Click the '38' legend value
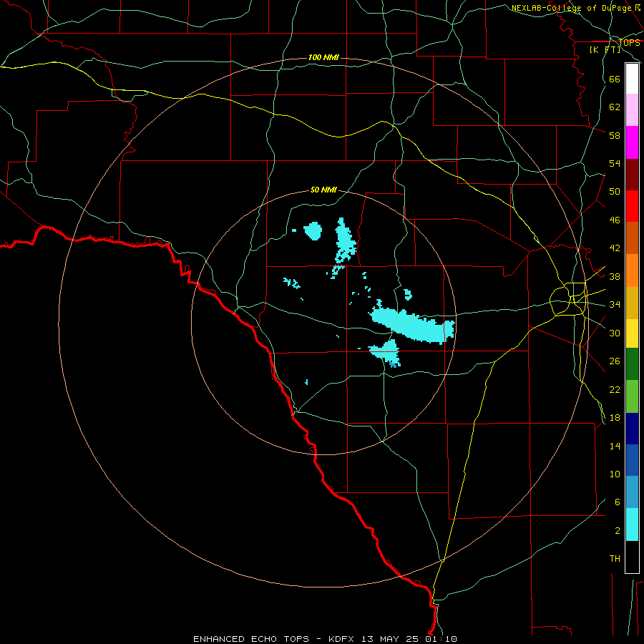Screen dimensions: 644x644 pos(615,276)
